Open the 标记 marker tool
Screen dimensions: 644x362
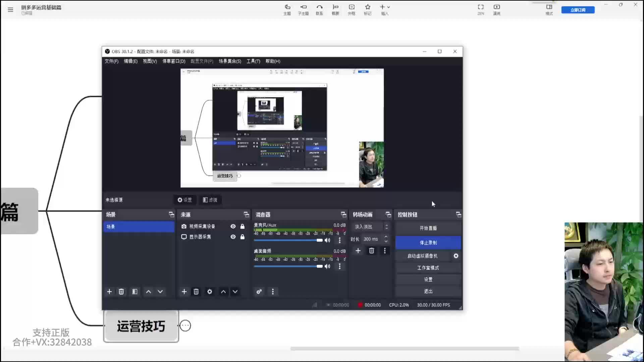point(368,10)
